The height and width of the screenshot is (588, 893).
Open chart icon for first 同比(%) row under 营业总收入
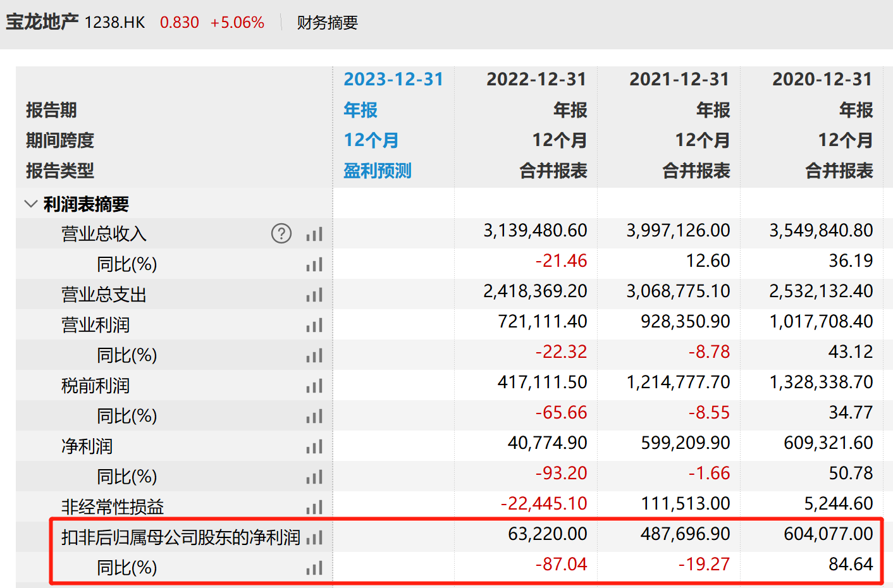click(314, 264)
